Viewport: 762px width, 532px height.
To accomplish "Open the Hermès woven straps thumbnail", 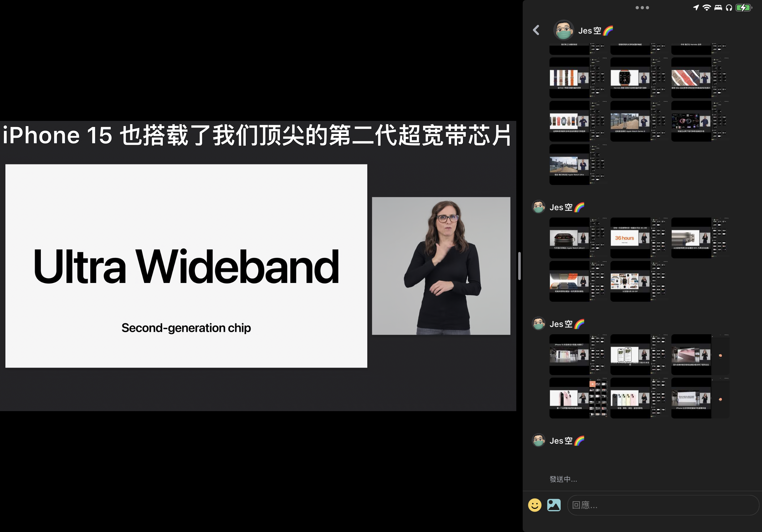I will pos(578,78).
